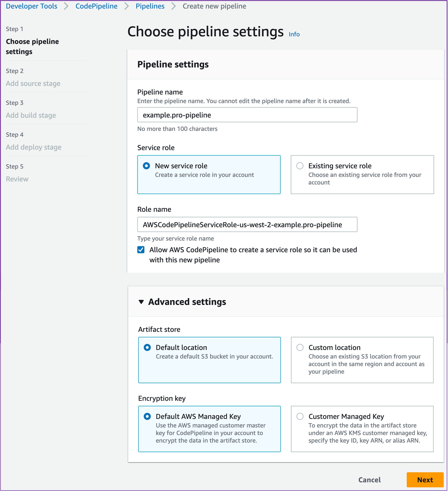Pick Custom location for artifact store
Image resolution: width=448 pixels, height=491 pixels.
(x=300, y=347)
